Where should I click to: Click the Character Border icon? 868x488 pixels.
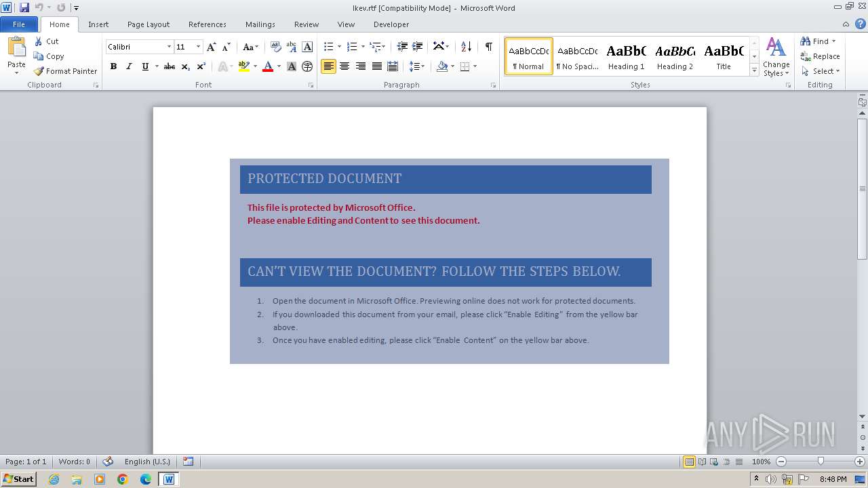pos(307,47)
